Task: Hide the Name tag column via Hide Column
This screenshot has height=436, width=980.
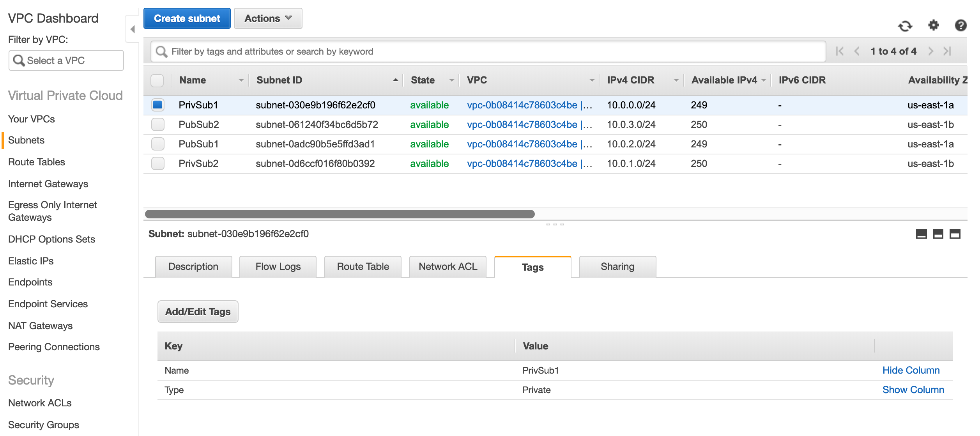Action: point(911,370)
